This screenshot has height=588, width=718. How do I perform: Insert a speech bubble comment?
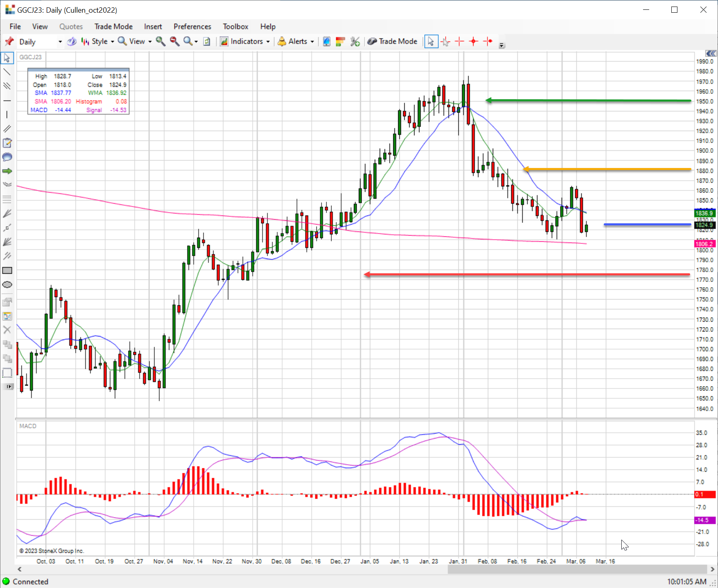click(7, 157)
